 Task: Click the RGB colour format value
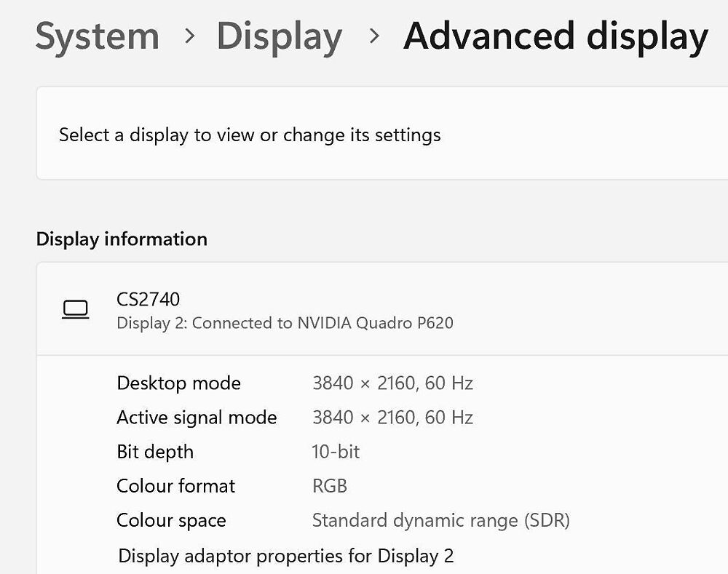pos(330,486)
